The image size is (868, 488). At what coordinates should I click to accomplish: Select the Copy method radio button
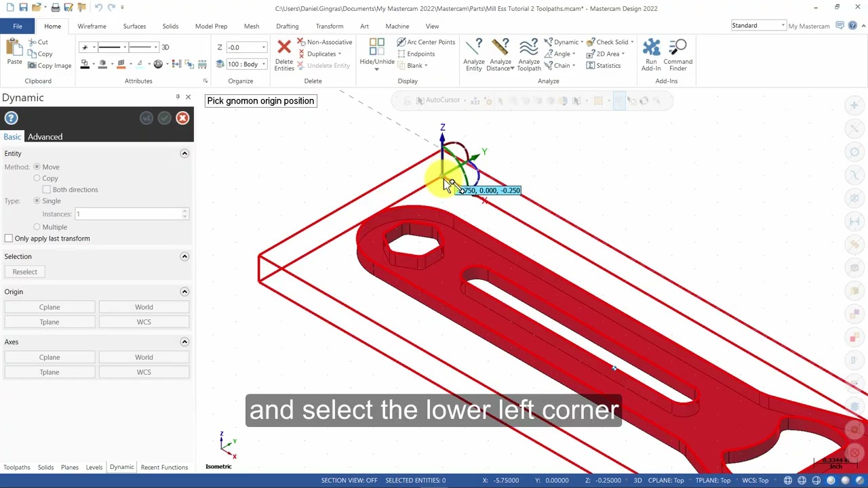coord(37,178)
